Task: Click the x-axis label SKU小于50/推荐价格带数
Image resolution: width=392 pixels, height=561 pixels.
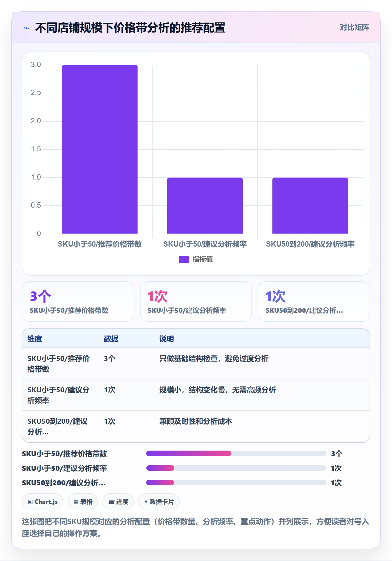Action: pos(100,244)
